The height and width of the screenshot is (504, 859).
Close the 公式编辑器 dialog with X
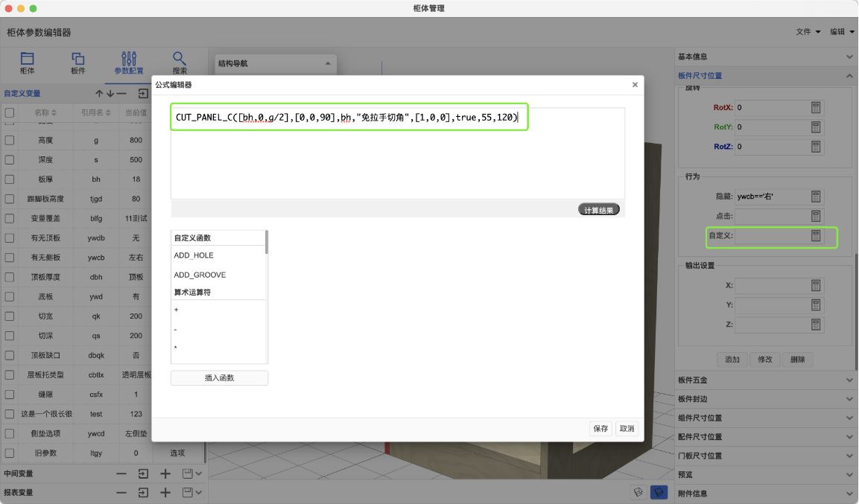(635, 85)
